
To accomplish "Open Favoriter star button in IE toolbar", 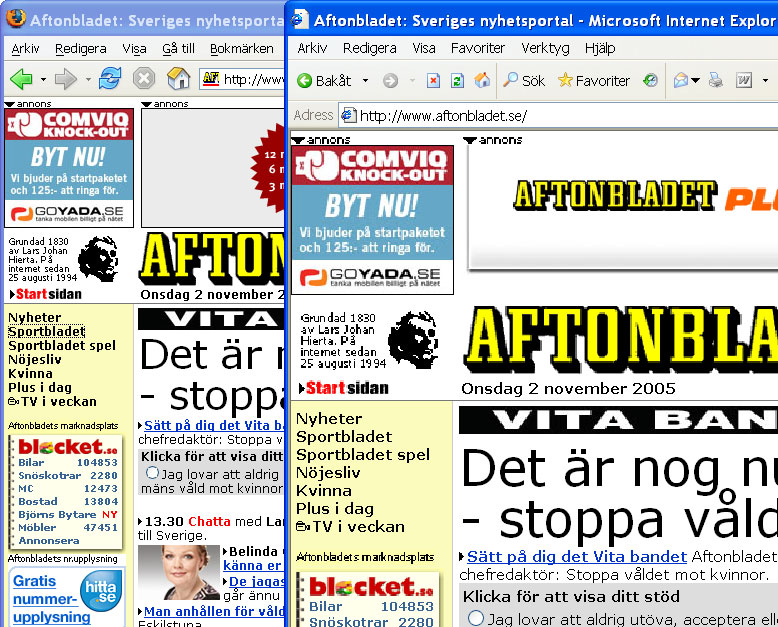I will (593, 80).
